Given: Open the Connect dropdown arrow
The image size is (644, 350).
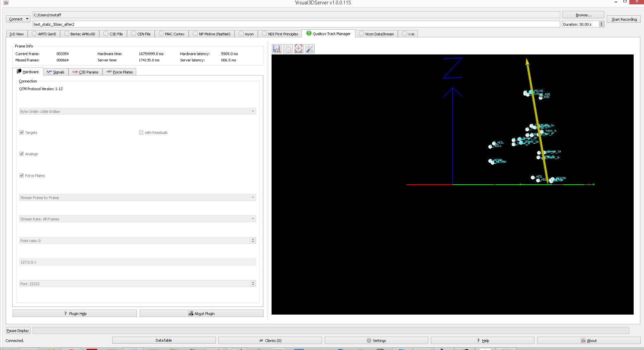Looking at the screenshot, I should (27, 19).
